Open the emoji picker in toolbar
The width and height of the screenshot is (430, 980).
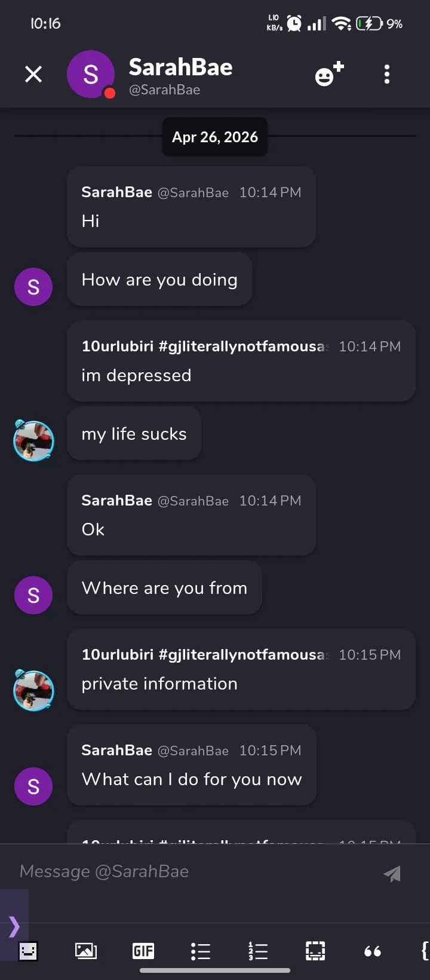pyautogui.click(x=28, y=951)
